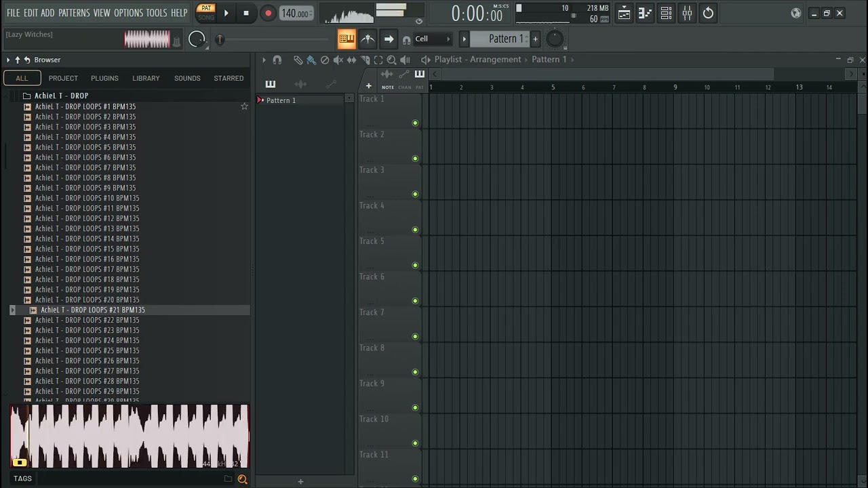The height and width of the screenshot is (488, 868).
Task: Click the folder icon at the browser bottom
Action: pyautogui.click(x=229, y=479)
